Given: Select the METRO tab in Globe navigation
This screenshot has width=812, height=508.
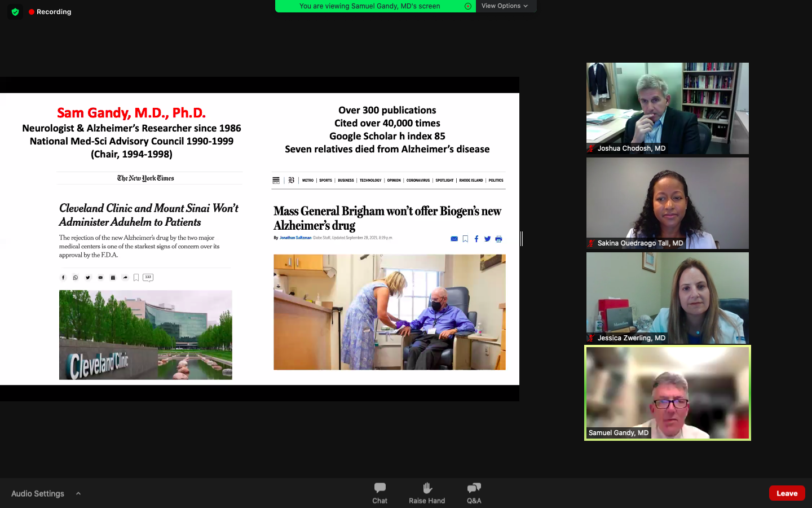Looking at the screenshot, I should coord(307,181).
